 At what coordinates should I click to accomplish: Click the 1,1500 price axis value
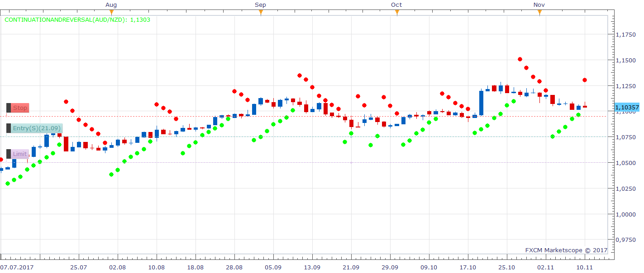(625, 61)
